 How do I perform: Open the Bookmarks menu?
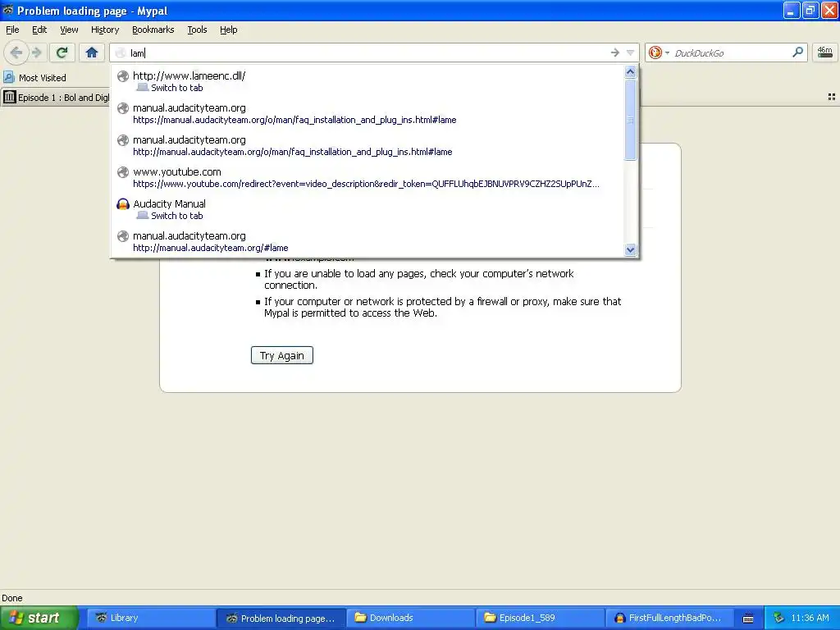[x=153, y=30]
